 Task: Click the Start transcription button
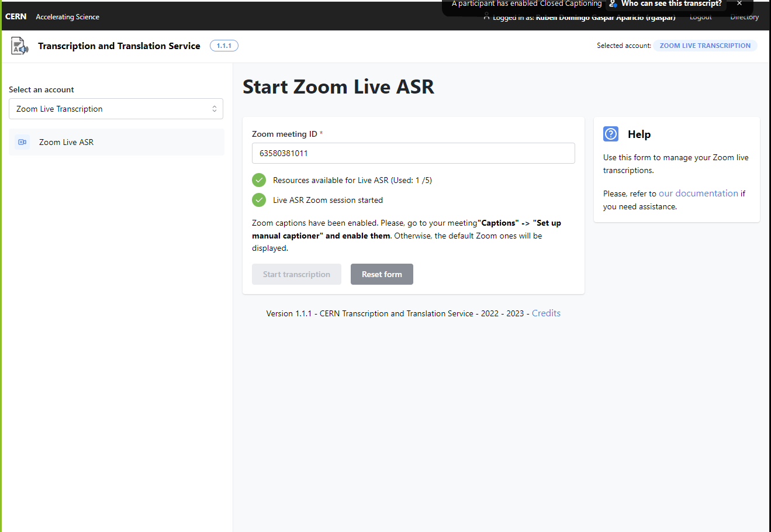tap(296, 274)
